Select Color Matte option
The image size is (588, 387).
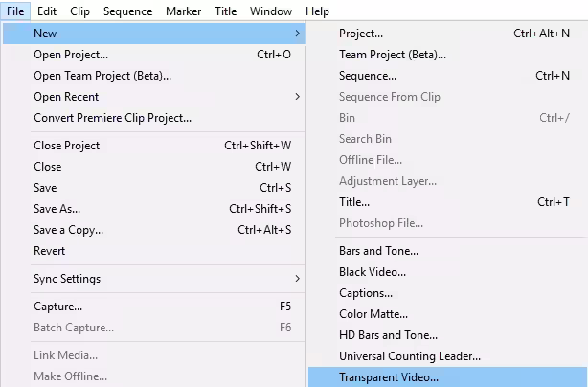(x=373, y=314)
